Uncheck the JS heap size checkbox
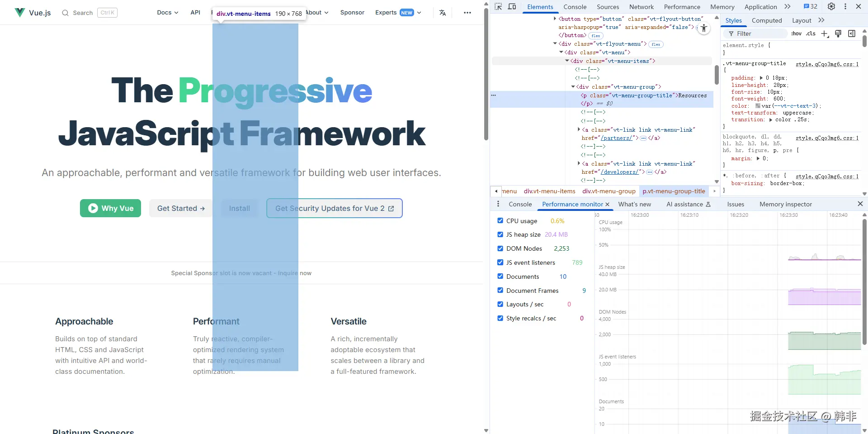Image resolution: width=868 pixels, height=434 pixels. pos(500,234)
